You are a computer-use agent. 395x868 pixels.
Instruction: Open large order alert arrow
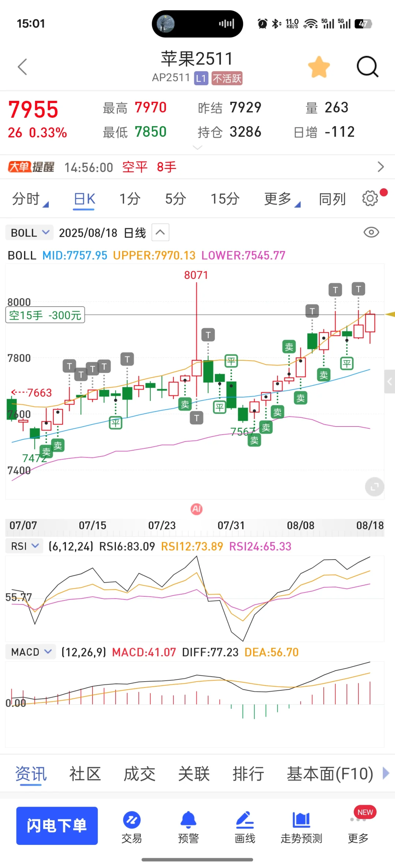click(x=381, y=167)
